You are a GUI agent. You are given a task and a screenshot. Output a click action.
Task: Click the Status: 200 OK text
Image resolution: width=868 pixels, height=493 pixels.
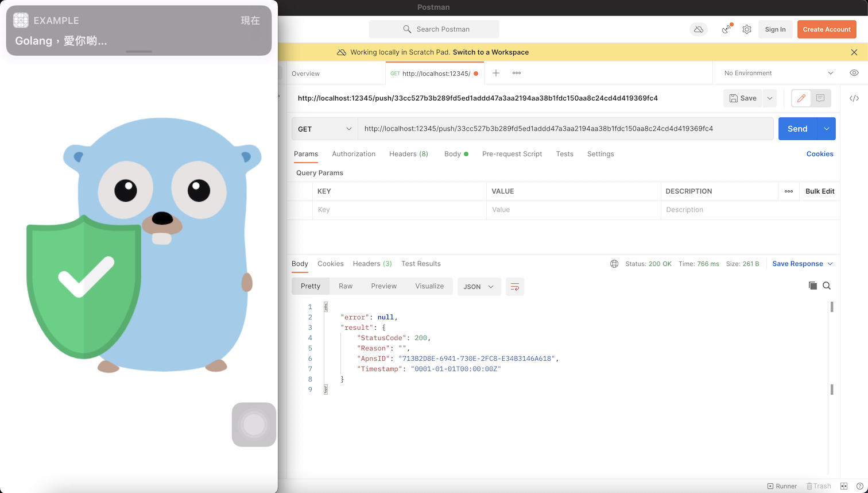tap(648, 264)
